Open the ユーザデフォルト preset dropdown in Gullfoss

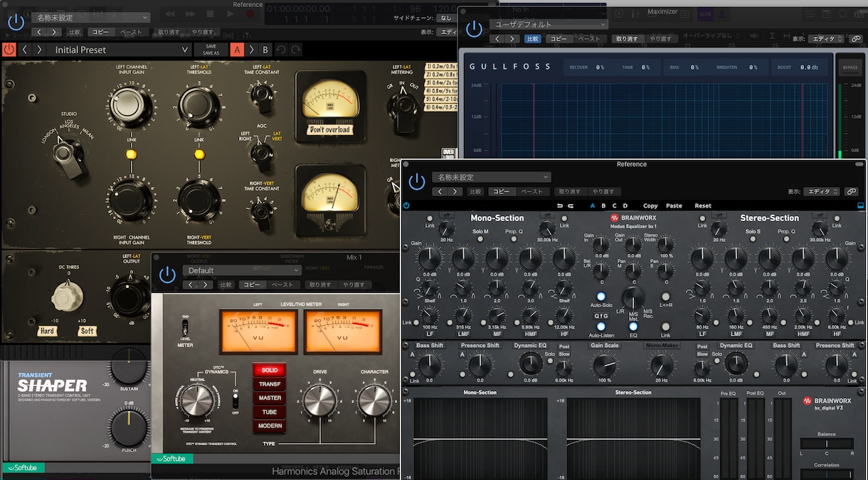point(548,24)
